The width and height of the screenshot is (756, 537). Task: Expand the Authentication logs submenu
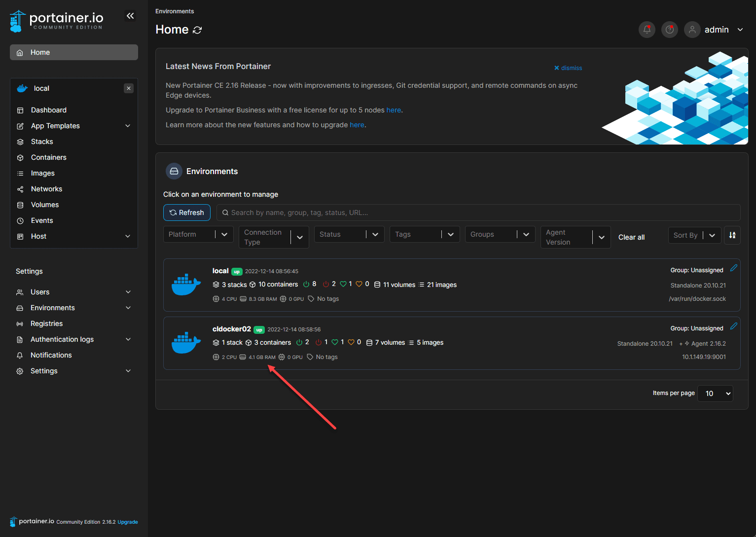[x=128, y=339]
